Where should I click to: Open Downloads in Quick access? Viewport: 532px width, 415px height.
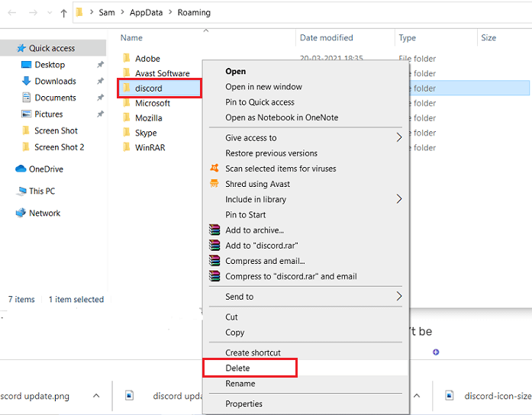coord(55,82)
